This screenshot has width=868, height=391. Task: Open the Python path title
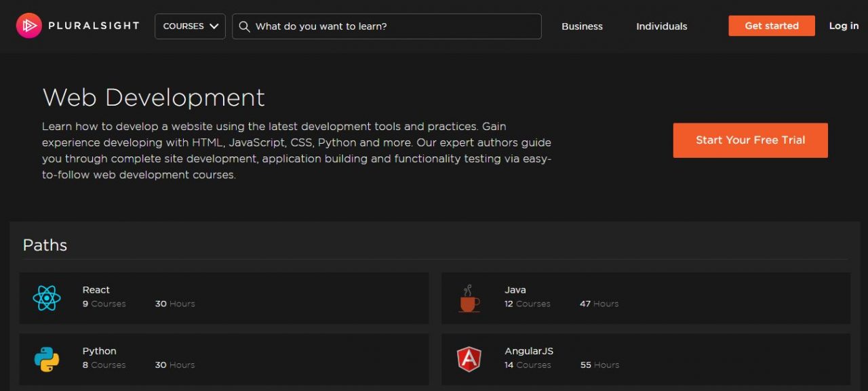click(x=100, y=351)
